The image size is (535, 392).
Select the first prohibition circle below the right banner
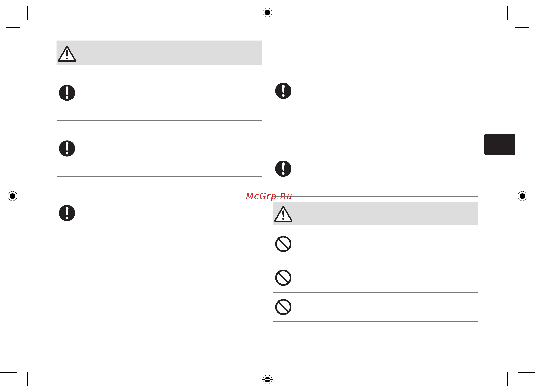click(x=283, y=244)
